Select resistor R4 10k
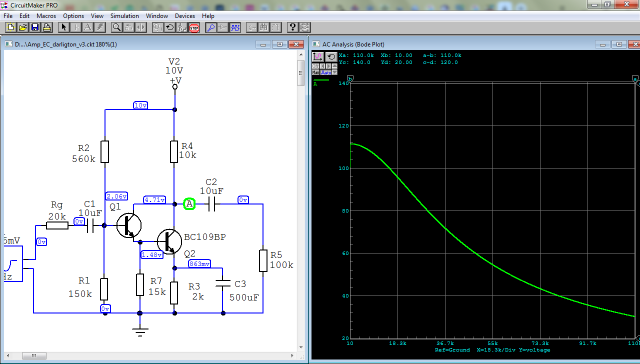 [174, 151]
